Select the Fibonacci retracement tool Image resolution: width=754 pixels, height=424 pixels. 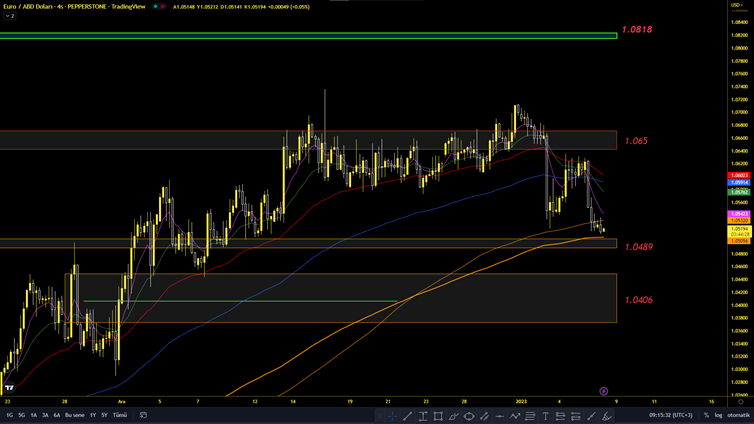coord(530,416)
